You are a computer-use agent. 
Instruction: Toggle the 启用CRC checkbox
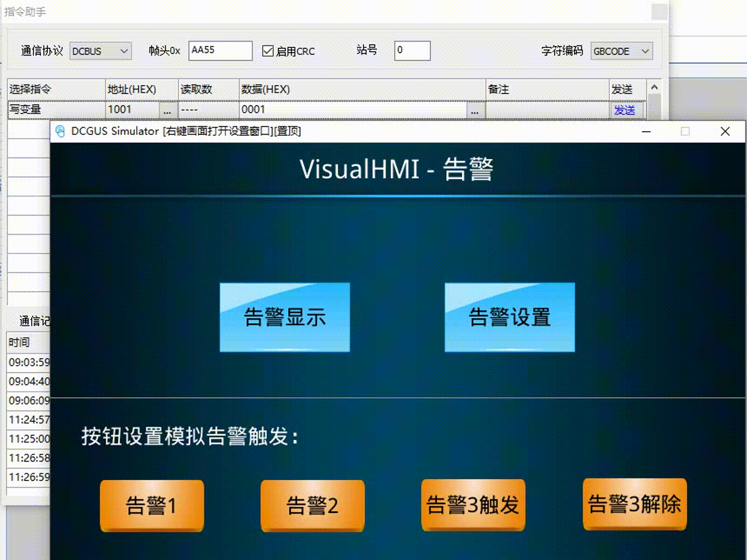click(268, 51)
